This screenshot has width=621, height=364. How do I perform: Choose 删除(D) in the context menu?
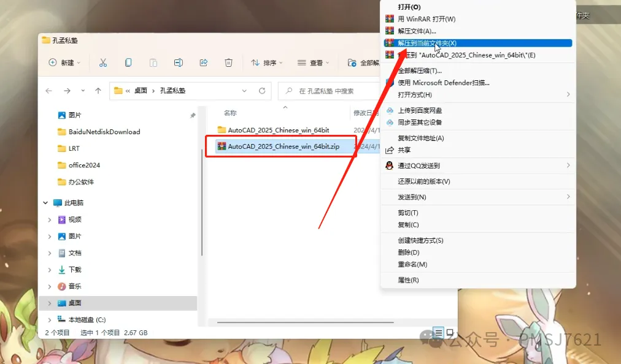click(478, 252)
